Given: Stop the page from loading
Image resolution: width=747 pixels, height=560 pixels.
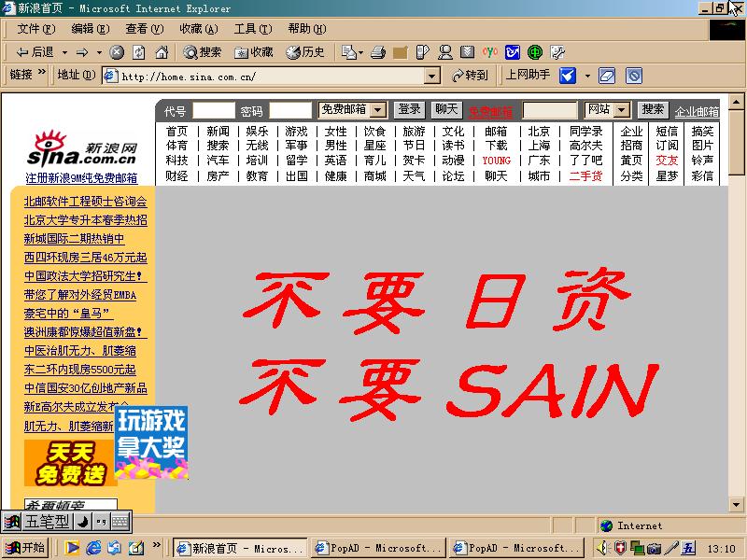Looking at the screenshot, I should (117, 52).
